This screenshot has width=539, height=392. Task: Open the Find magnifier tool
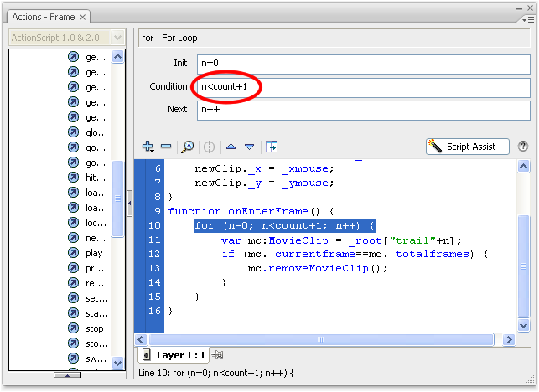pyautogui.click(x=188, y=147)
